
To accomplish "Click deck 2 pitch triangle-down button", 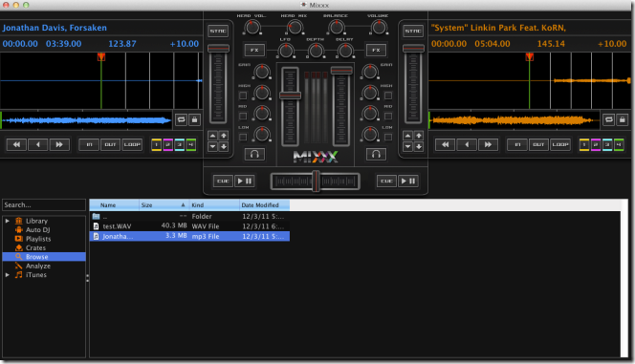I will click(x=407, y=146).
